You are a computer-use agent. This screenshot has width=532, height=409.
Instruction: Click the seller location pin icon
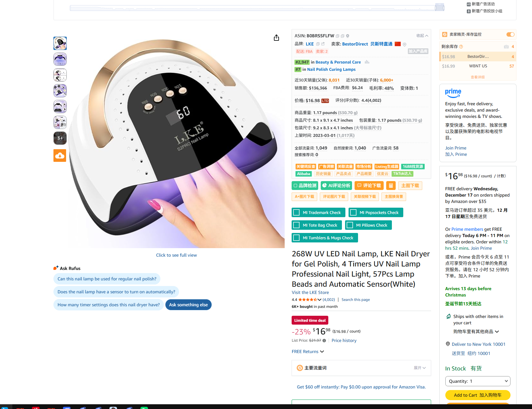pos(405,44)
